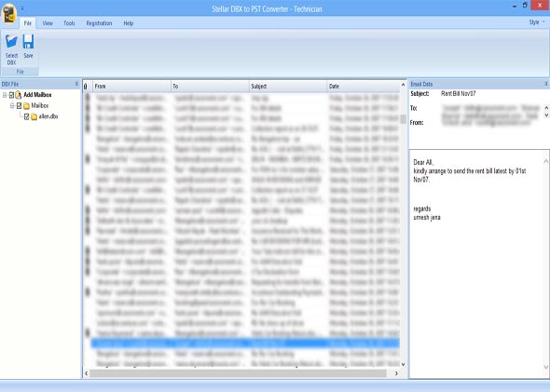Minimize the application window
The width and height of the screenshot is (550, 392).
pyautogui.click(x=515, y=6)
